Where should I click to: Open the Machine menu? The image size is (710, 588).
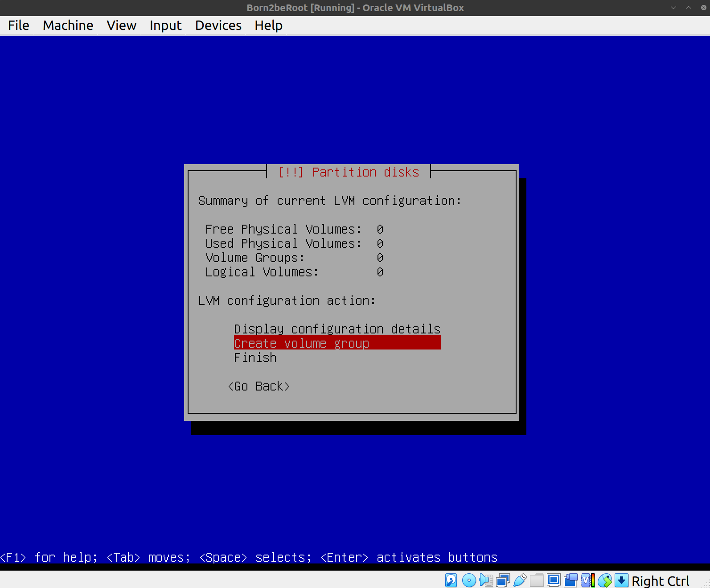(x=68, y=25)
